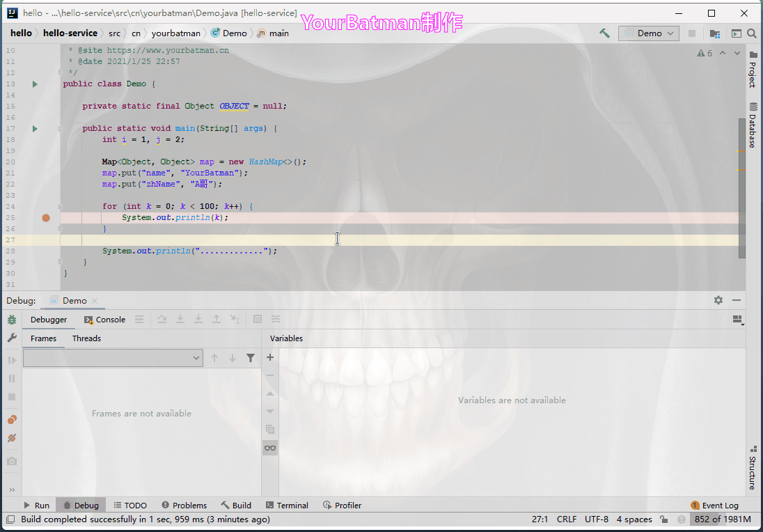
Task: Click the Run Anything icon in the top toolbar
Action: (737, 33)
